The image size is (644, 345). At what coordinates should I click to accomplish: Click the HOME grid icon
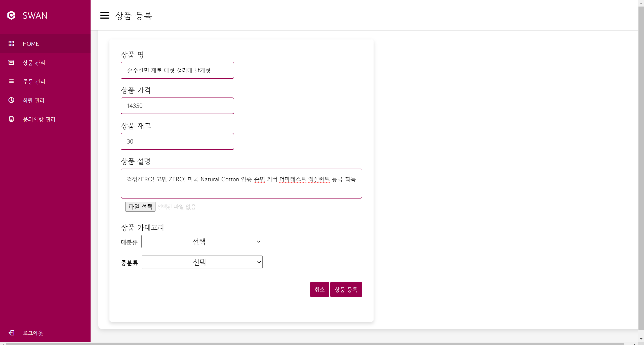11,44
